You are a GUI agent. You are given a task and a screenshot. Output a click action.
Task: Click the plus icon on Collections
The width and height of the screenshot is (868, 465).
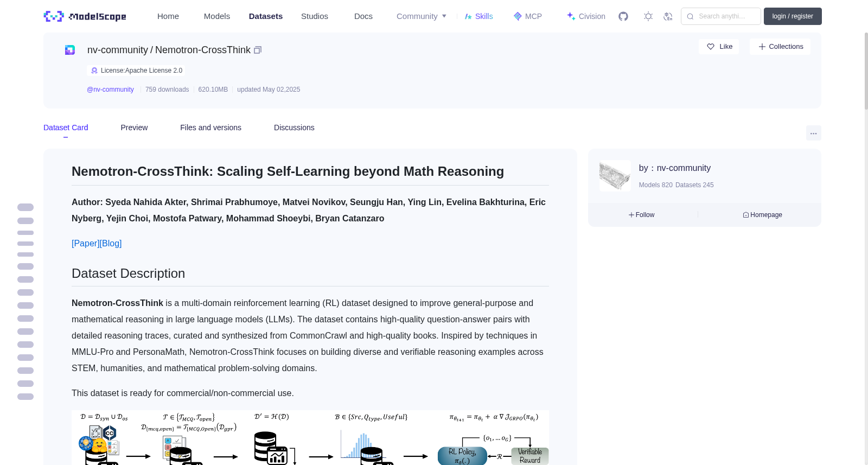(762, 47)
